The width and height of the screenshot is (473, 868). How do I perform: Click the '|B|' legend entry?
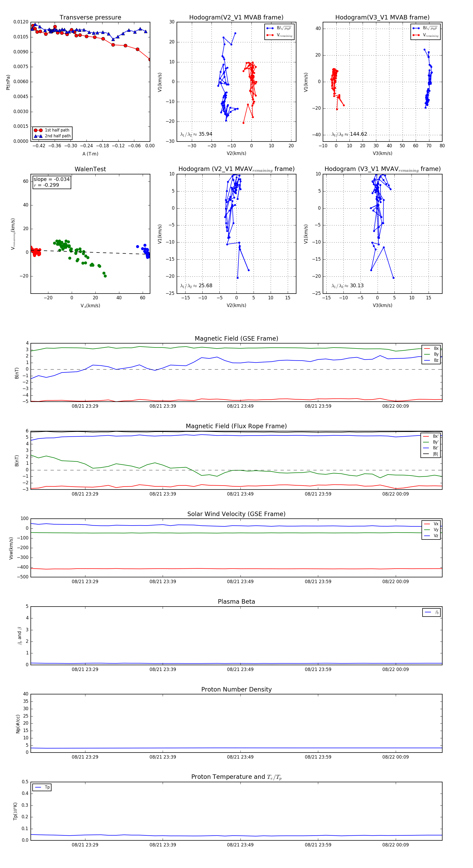click(431, 454)
